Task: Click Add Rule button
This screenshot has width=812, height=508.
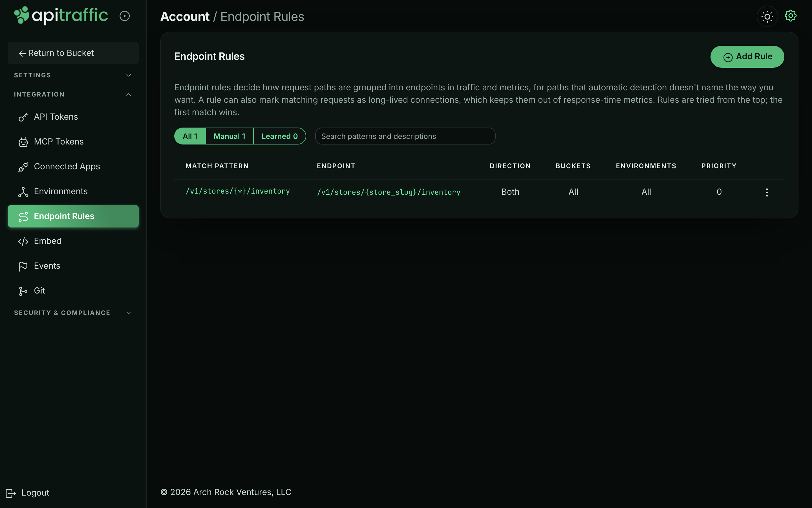Action: coord(747,57)
